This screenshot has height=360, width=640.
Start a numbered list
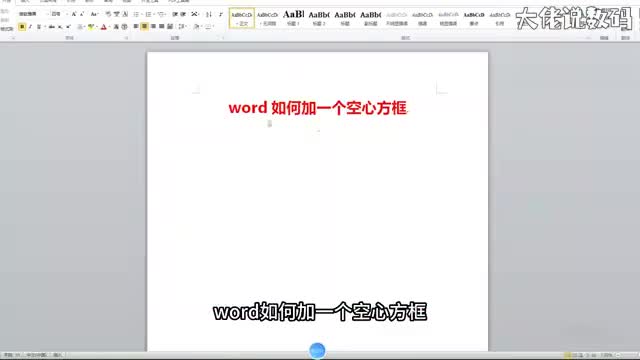(149, 14)
